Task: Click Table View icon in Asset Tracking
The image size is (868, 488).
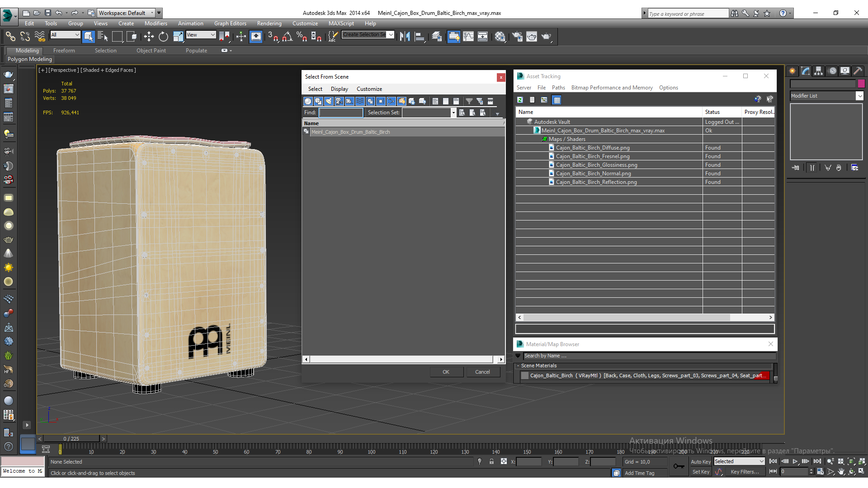Action: pyautogui.click(x=557, y=100)
